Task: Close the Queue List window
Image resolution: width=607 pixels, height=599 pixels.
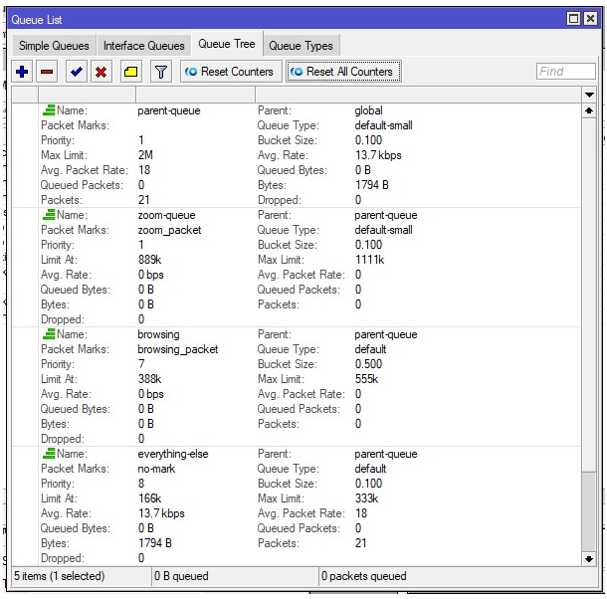Action: point(590,18)
